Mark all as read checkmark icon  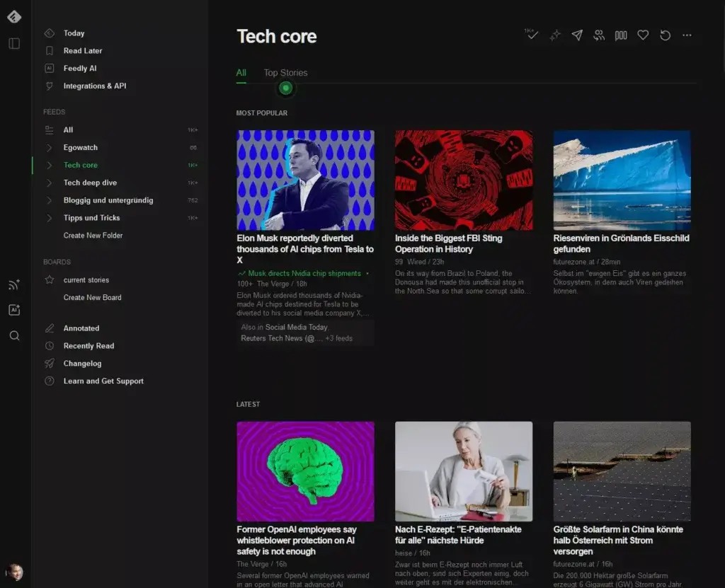(532, 35)
